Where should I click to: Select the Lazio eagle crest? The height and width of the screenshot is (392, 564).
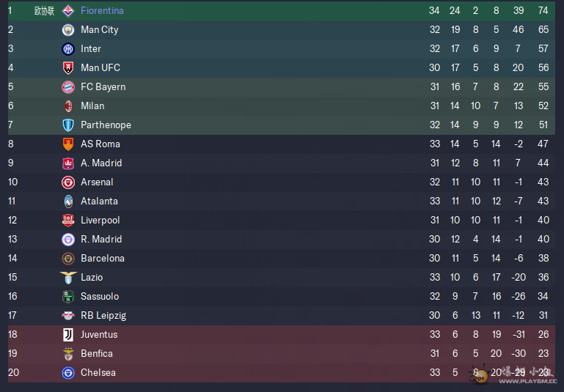pos(68,278)
